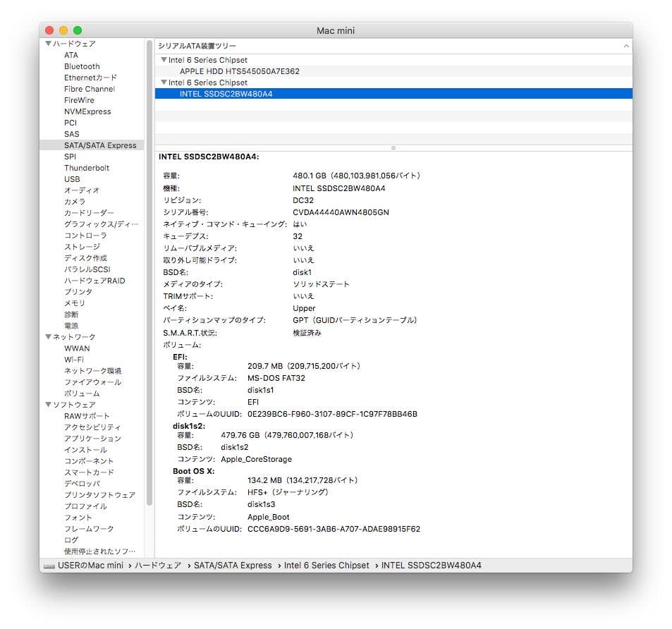Select ボリューム under network
Screen dimensions: 672x629
(82, 393)
